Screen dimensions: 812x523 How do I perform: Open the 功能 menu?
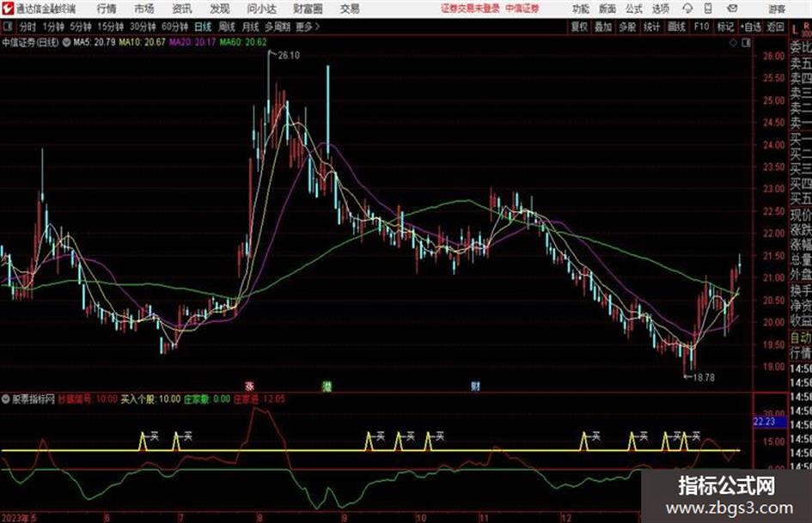581,9
